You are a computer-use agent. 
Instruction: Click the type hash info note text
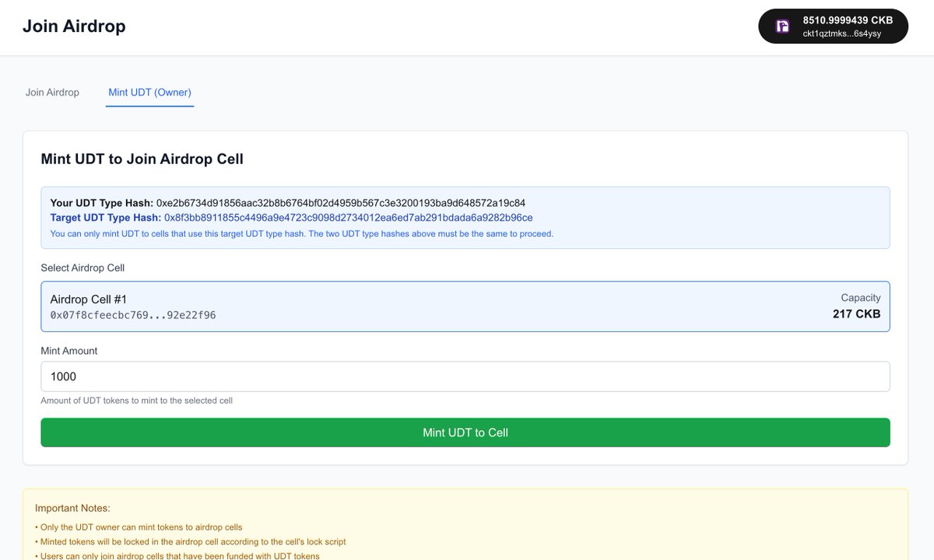click(301, 233)
